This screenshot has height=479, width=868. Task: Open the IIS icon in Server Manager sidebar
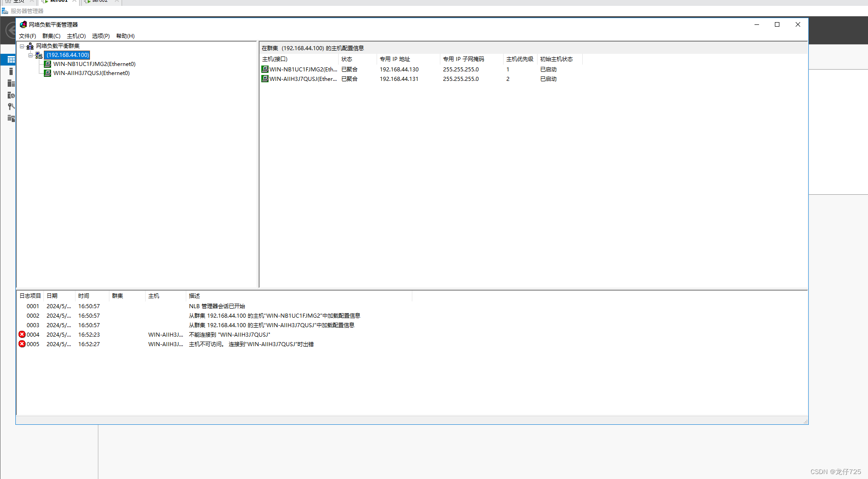pyautogui.click(x=11, y=95)
